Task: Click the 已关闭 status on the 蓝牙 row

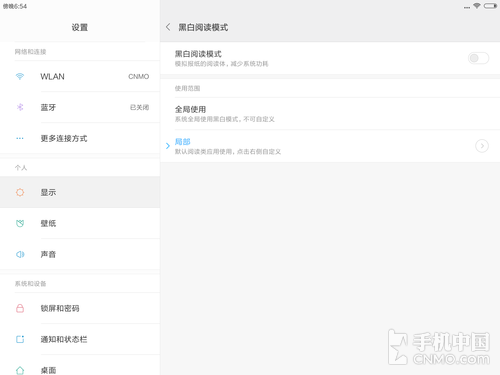Action: 139,107
